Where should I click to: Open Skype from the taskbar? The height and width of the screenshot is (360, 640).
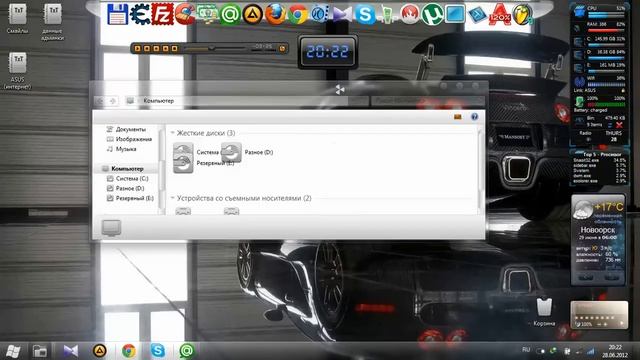[158, 351]
